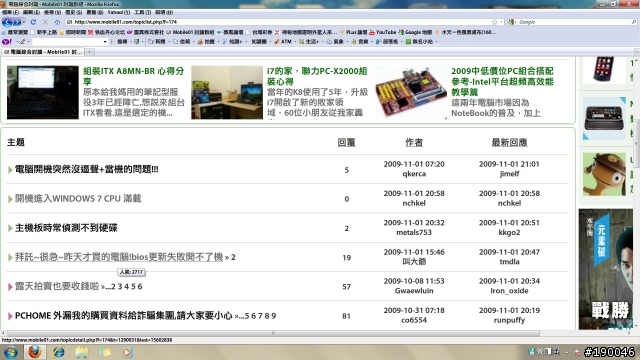Go to the home page icon
This screenshot has height=360, width=640.
point(57,22)
